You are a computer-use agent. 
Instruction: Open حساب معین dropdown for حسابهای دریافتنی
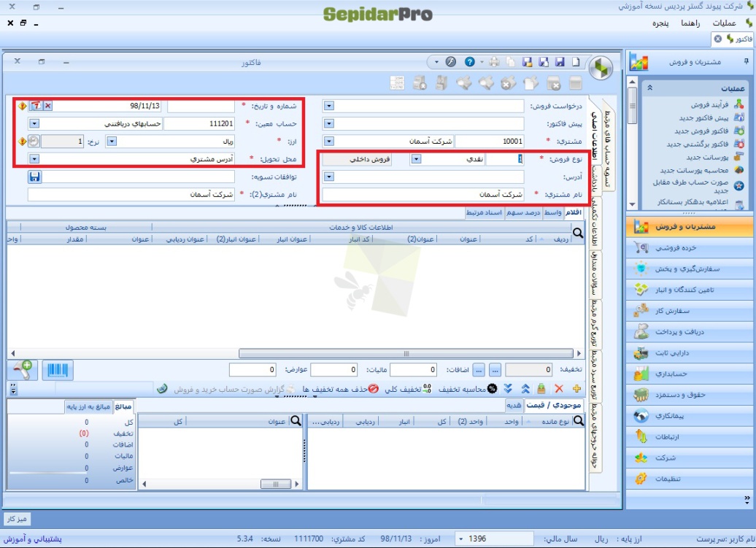[x=34, y=123]
